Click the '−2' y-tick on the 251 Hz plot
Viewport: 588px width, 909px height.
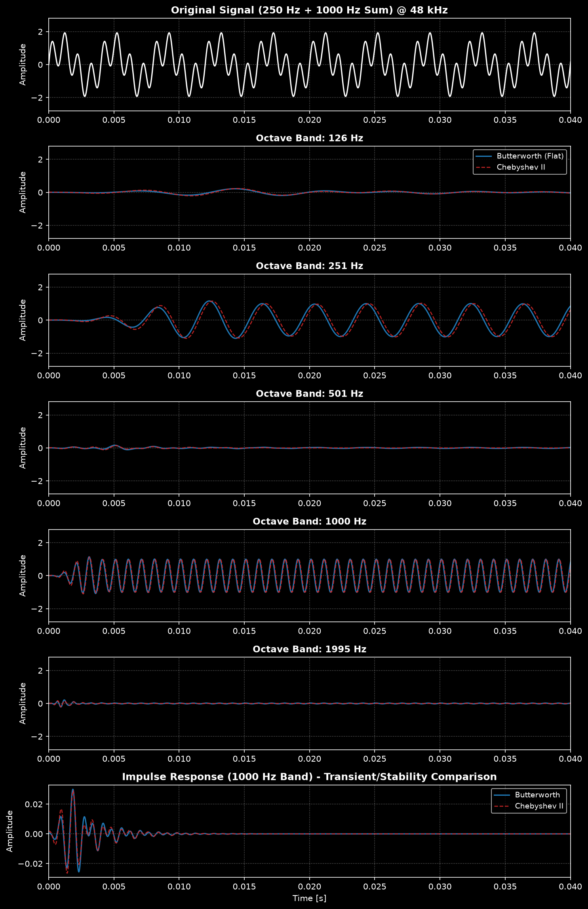[x=37, y=353]
